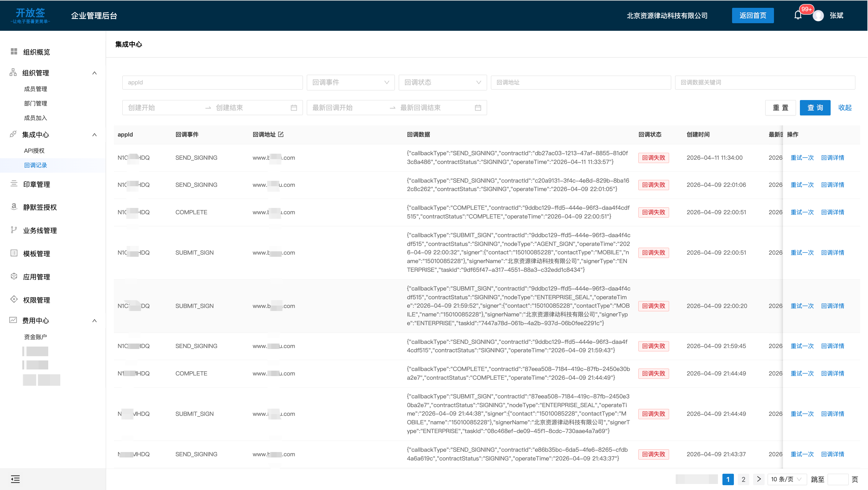Click the edit icon beside 回调地址 header
Screen dimensions: 868x490
(281, 134)
